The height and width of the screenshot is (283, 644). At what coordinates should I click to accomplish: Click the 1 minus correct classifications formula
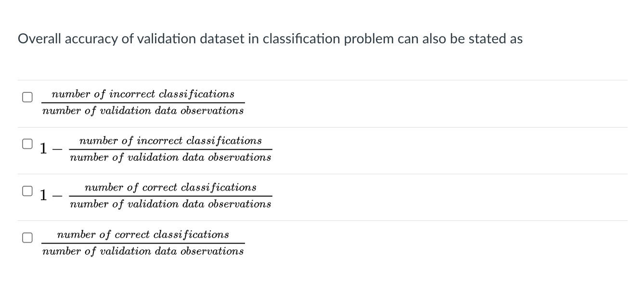(x=156, y=195)
